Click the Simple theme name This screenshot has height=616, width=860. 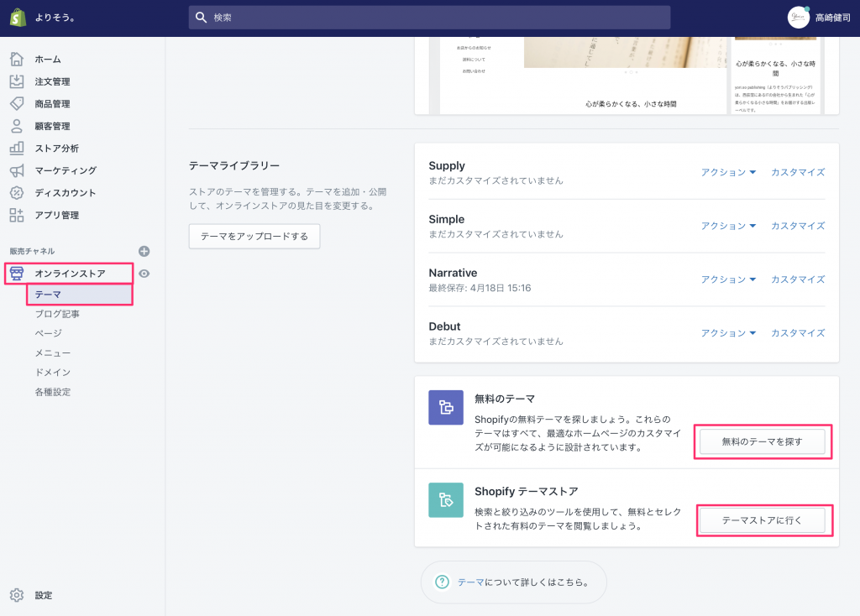(447, 219)
